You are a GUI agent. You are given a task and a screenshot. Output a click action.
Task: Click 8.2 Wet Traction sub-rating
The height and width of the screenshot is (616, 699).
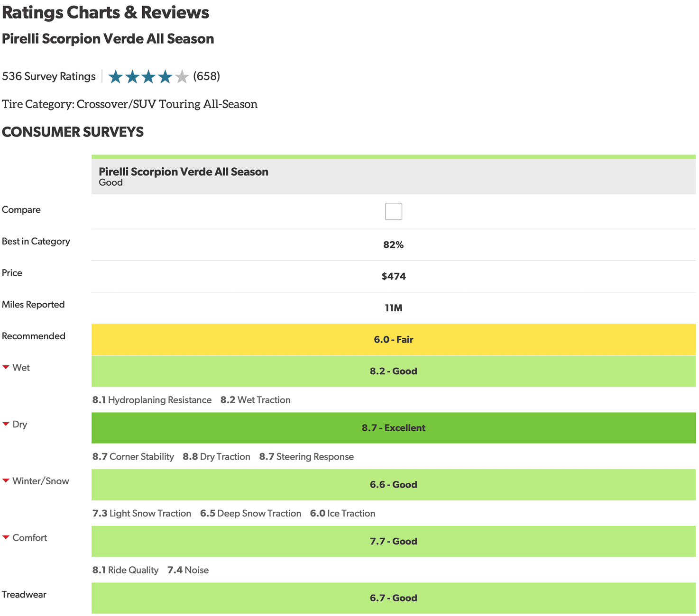(x=256, y=400)
